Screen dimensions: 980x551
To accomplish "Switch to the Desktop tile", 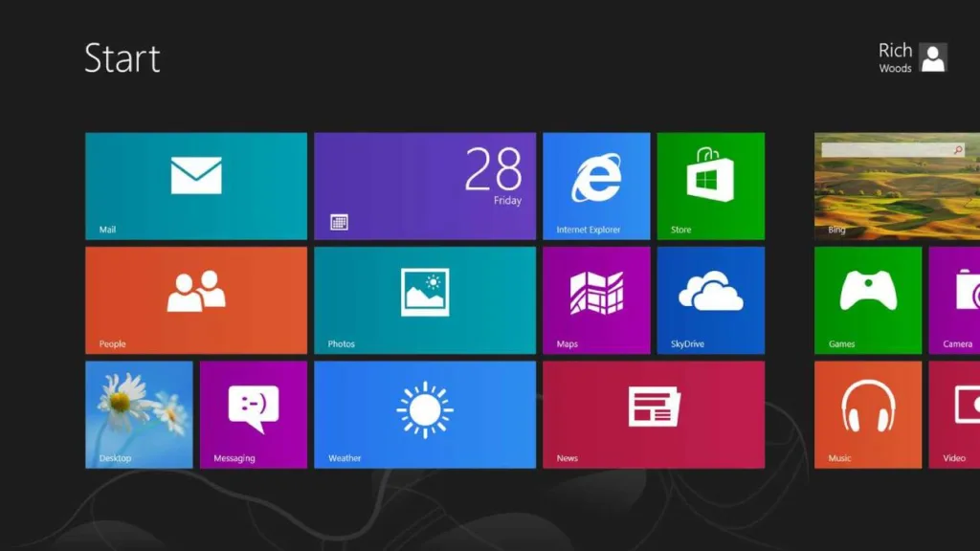I will pyautogui.click(x=139, y=414).
